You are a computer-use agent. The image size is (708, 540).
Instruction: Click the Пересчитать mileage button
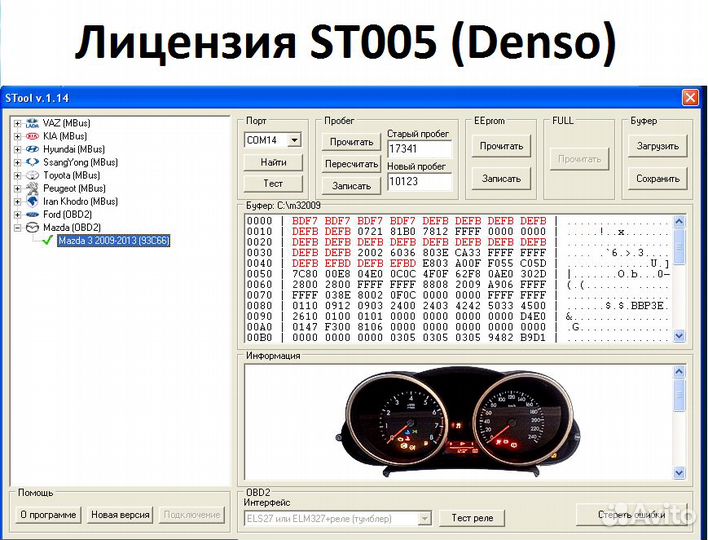coord(351,164)
